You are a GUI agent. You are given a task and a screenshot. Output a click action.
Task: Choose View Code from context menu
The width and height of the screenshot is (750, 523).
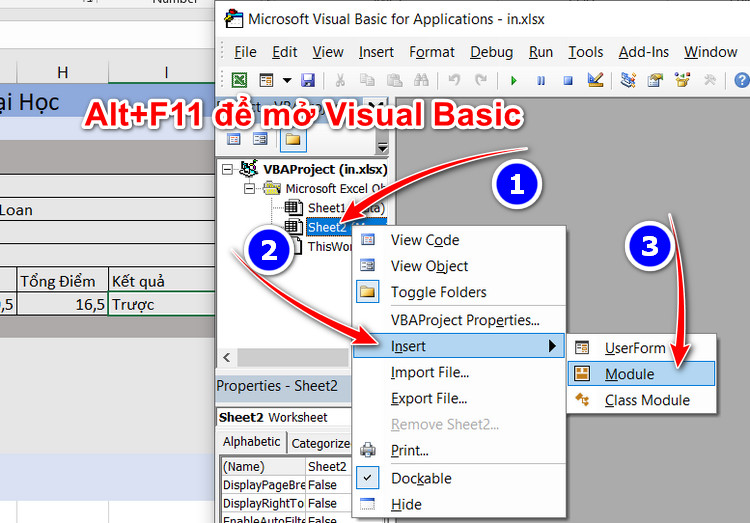click(x=459, y=240)
